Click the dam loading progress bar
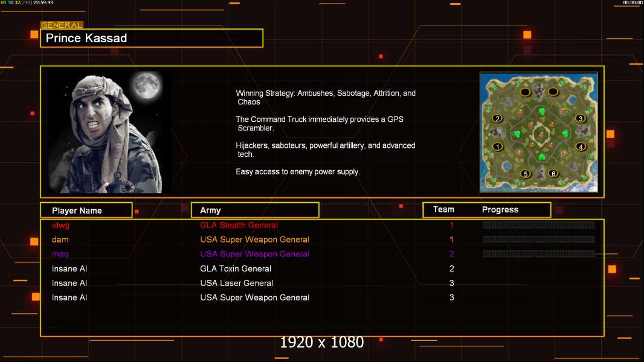 (x=539, y=240)
